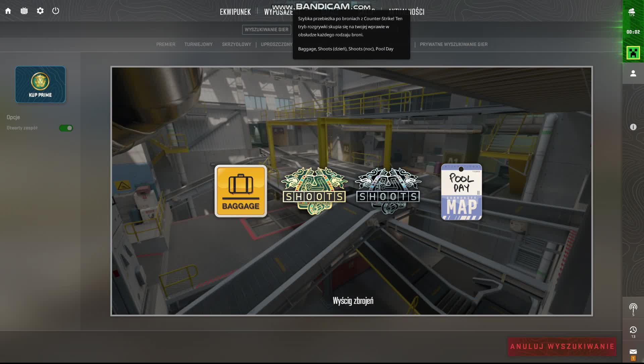Select the Turniejowy mode tab
This screenshot has width=644, height=364.
pyautogui.click(x=199, y=44)
